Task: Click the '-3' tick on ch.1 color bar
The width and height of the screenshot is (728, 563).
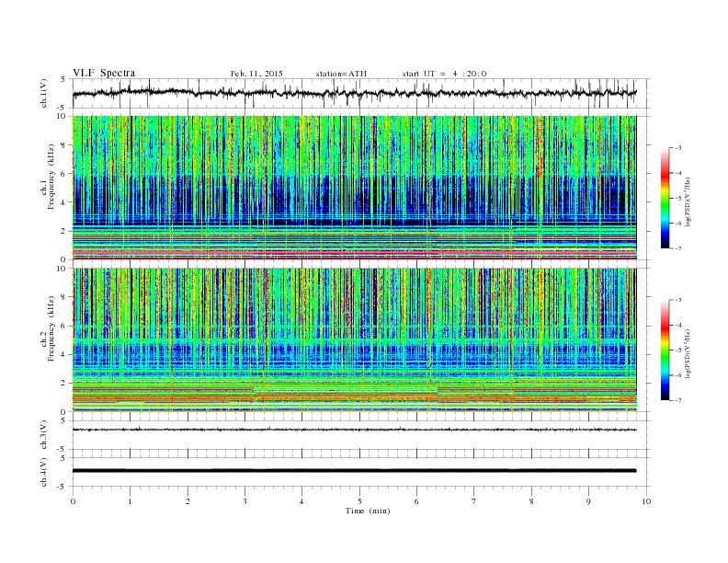Action: tap(677, 148)
